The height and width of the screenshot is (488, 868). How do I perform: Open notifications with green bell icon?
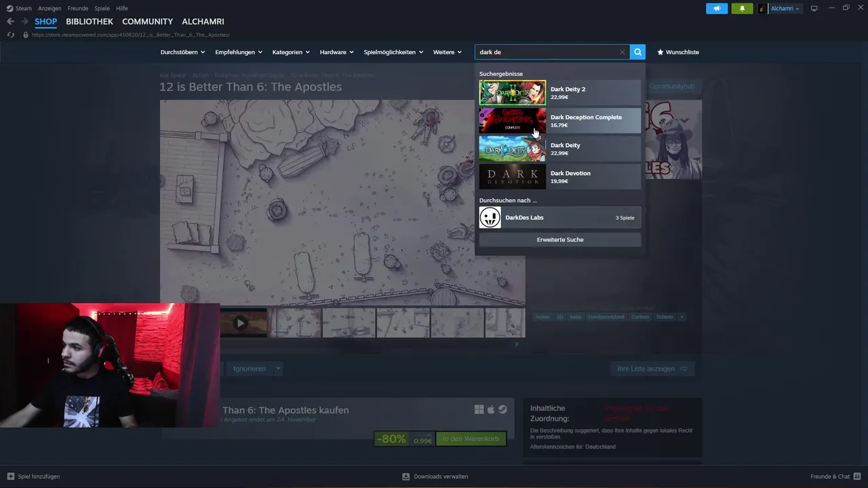pos(742,8)
